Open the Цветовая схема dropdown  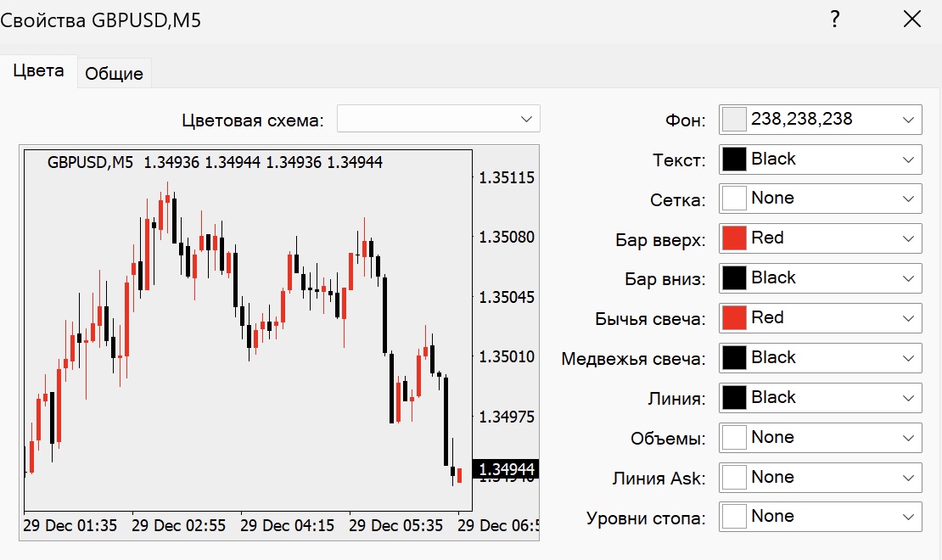pos(438,120)
